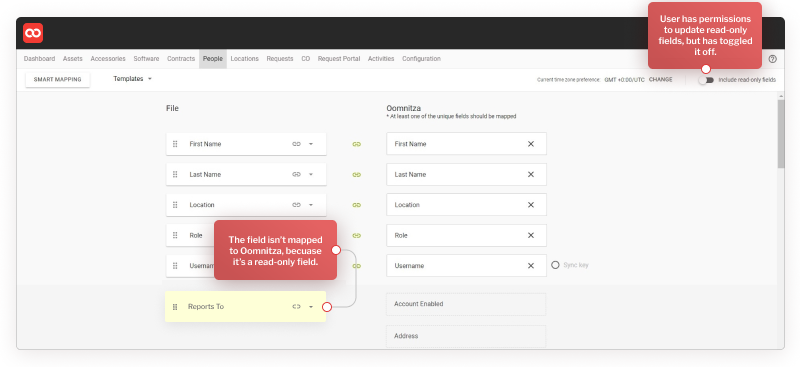Select the Sync key radio button
This screenshot has height=367, width=800.
click(x=555, y=265)
